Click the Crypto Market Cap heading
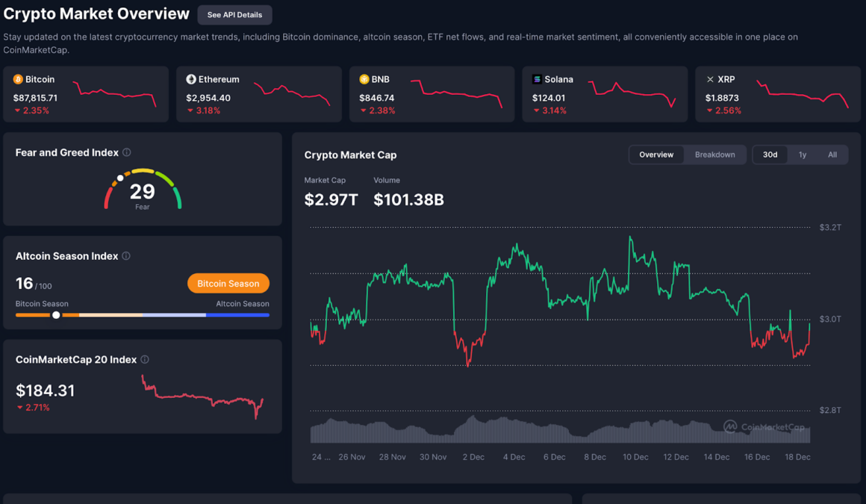866x504 pixels. (x=350, y=155)
